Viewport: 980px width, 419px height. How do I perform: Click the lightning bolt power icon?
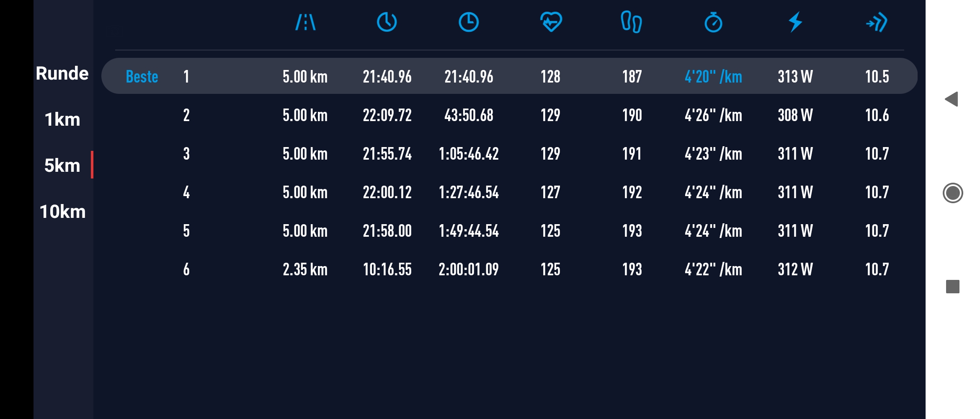pos(795,22)
